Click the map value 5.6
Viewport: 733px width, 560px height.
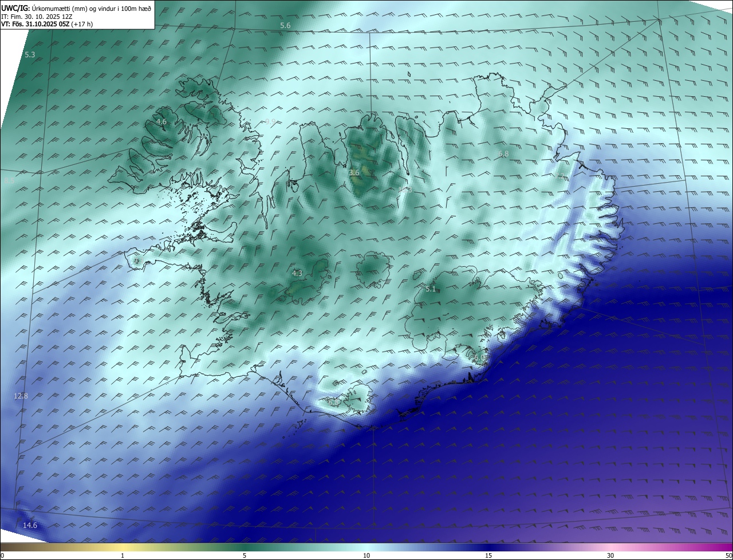[x=285, y=26]
